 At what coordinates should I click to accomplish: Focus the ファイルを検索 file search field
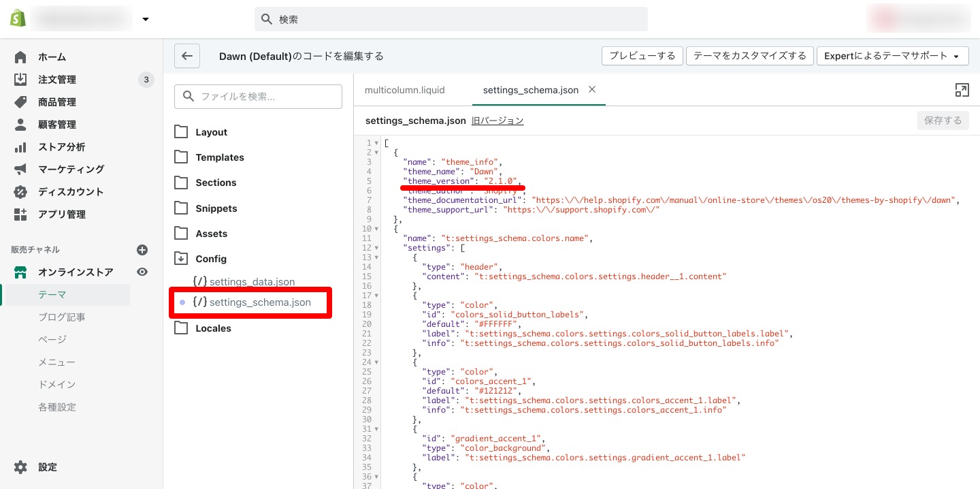click(x=259, y=97)
